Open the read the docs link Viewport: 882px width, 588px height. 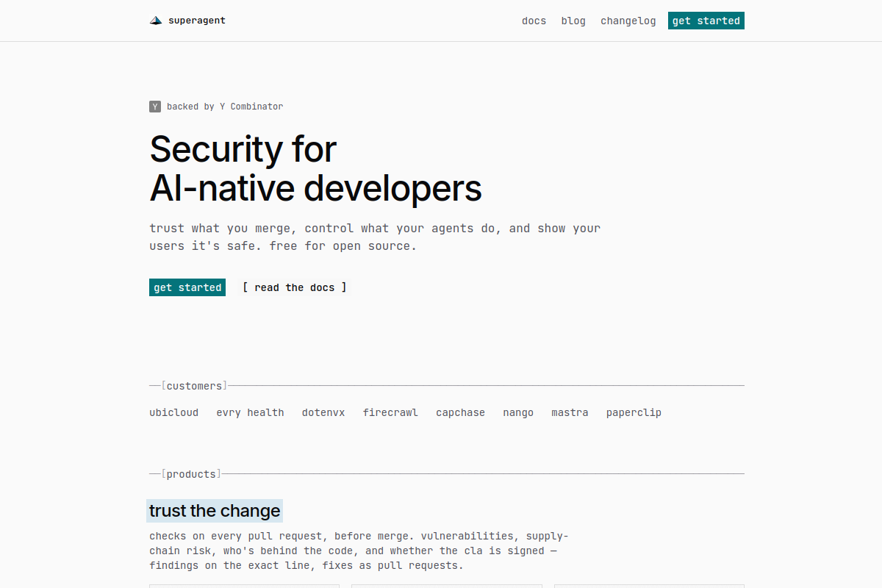(294, 287)
